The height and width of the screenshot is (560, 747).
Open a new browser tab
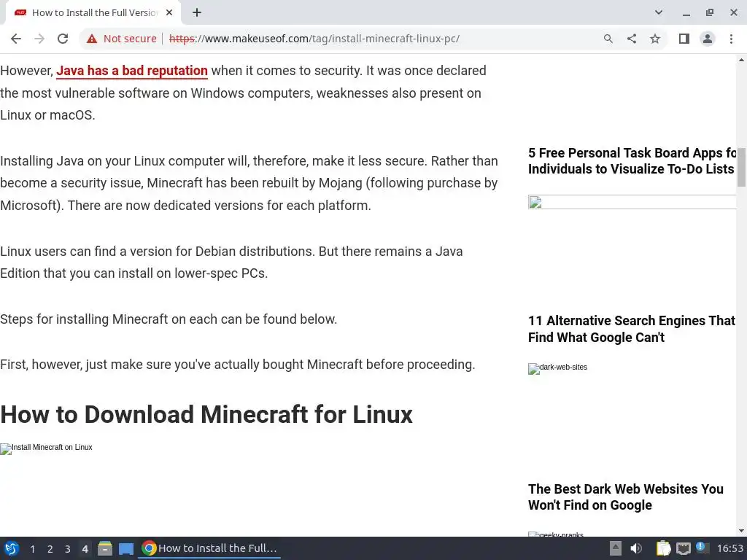click(x=197, y=12)
